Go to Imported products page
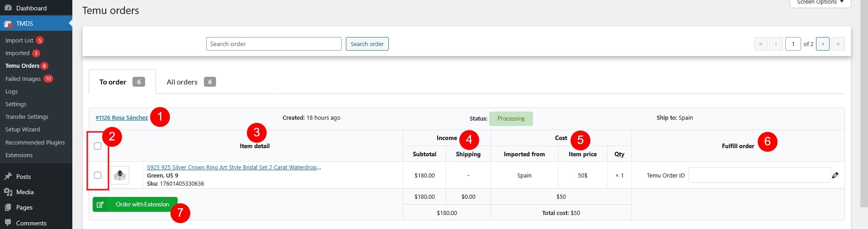The image size is (868, 229). coord(17,53)
